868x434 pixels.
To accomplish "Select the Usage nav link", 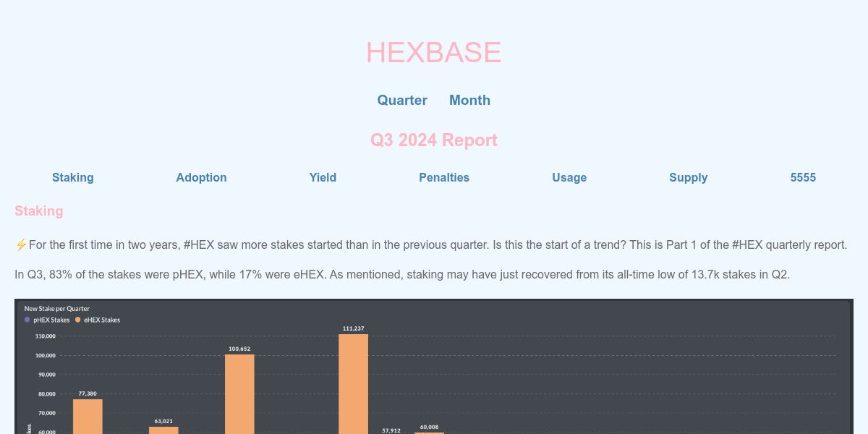I will point(569,178).
